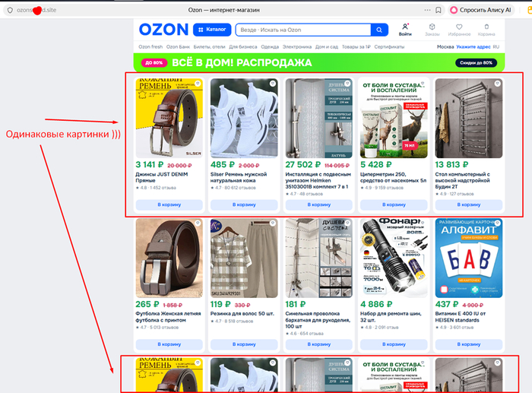
Task: Click the browser bookmark icon
Action: 439,10
